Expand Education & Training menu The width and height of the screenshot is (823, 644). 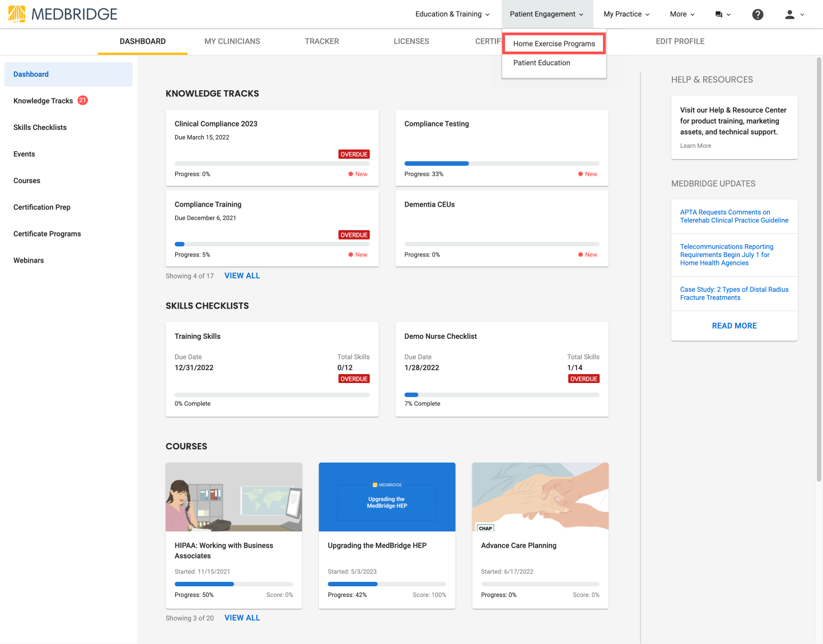pyautogui.click(x=452, y=14)
